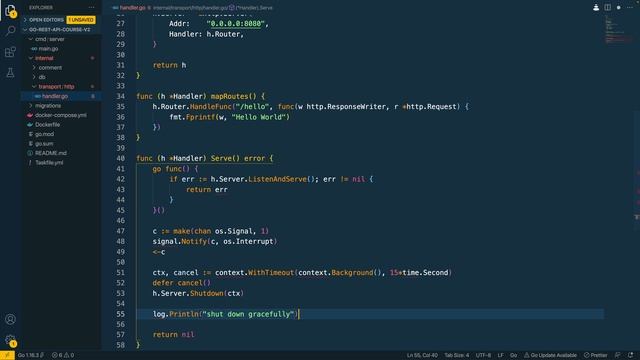Click WithTimeout on line 51
640x360 pixels.
[x=271, y=272]
